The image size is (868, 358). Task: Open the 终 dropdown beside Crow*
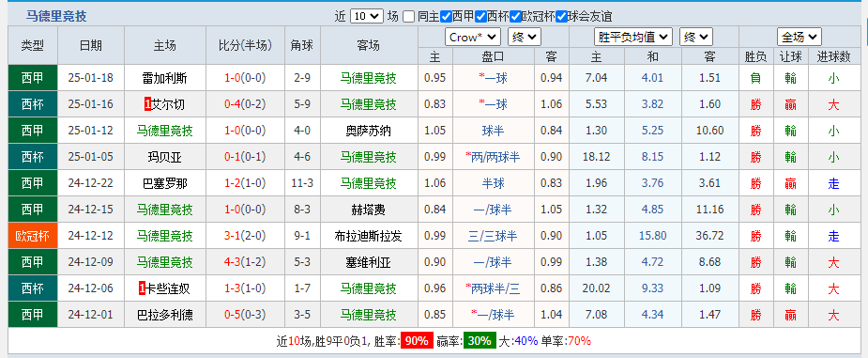pyautogui.click(x=525, y=38)
